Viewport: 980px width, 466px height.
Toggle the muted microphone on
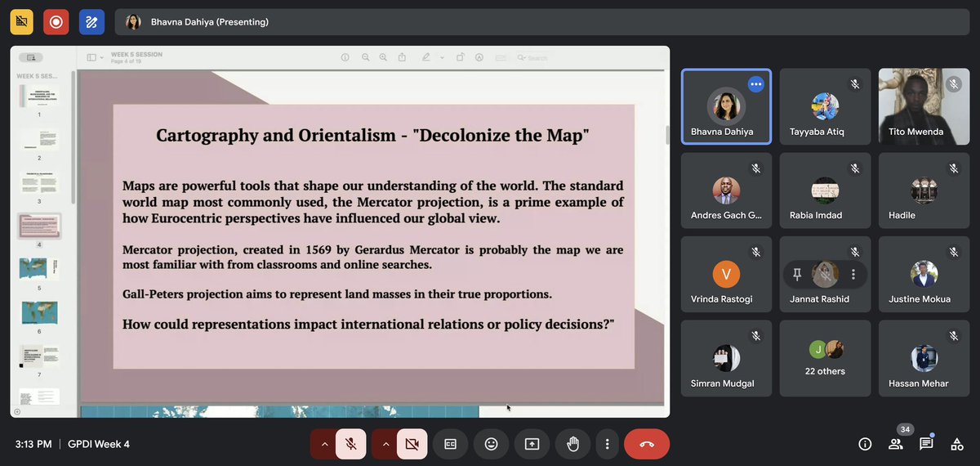pyautogui.click(x=350, y=444)
